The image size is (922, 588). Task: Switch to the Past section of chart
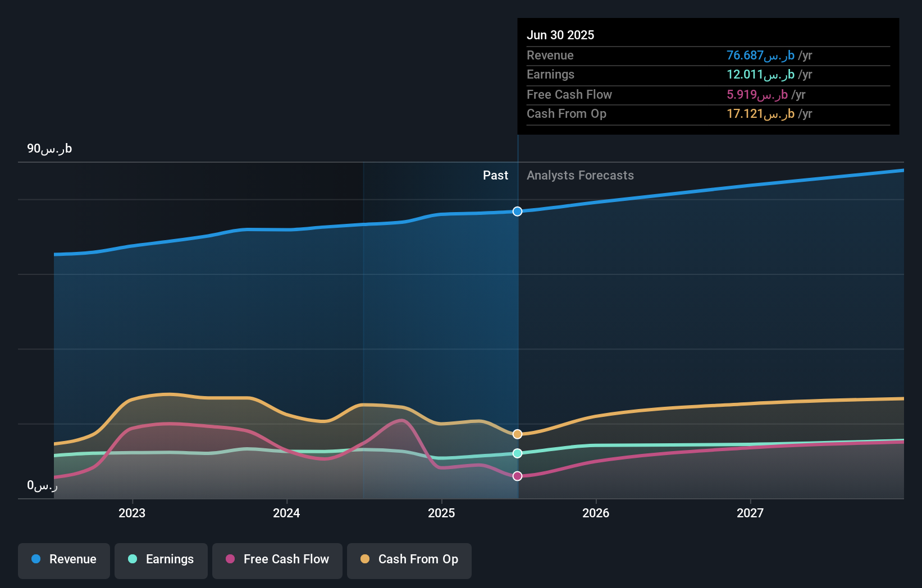click(495, 176)
